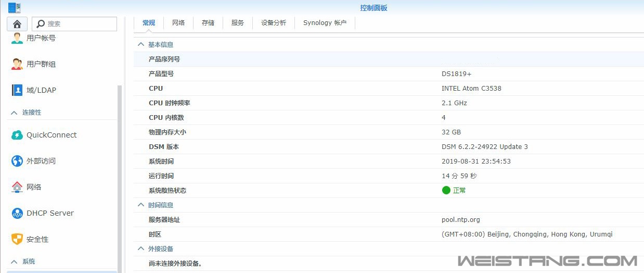Click the memory value 32 GB
Viewport: 644px width, 273px height.
coord(451,132)
